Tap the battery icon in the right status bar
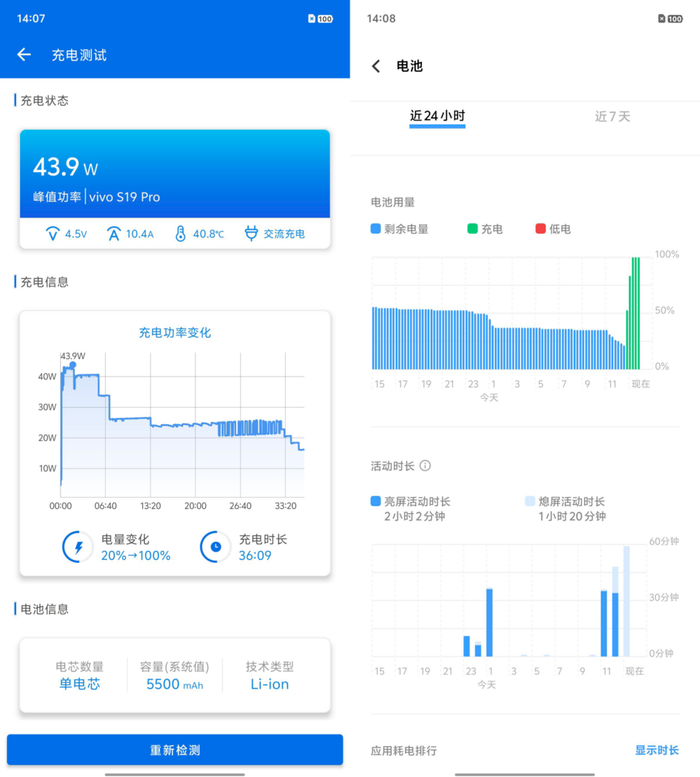700x777 pixels. point(675,19)
